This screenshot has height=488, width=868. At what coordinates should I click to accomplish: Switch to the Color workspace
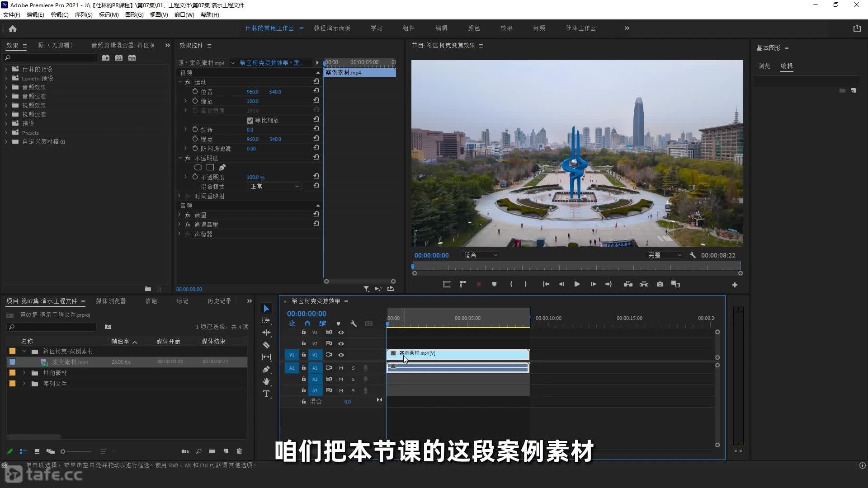pos(474,28)
